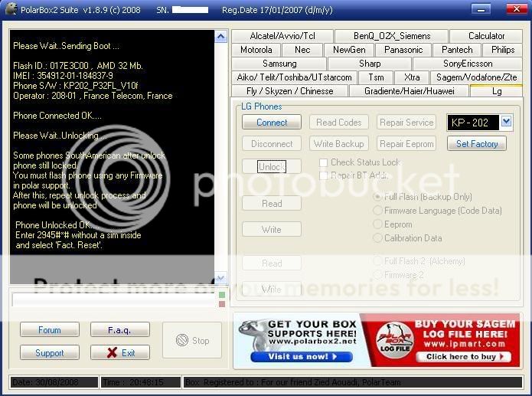Open the Calculator tab

tap(486, 36)
